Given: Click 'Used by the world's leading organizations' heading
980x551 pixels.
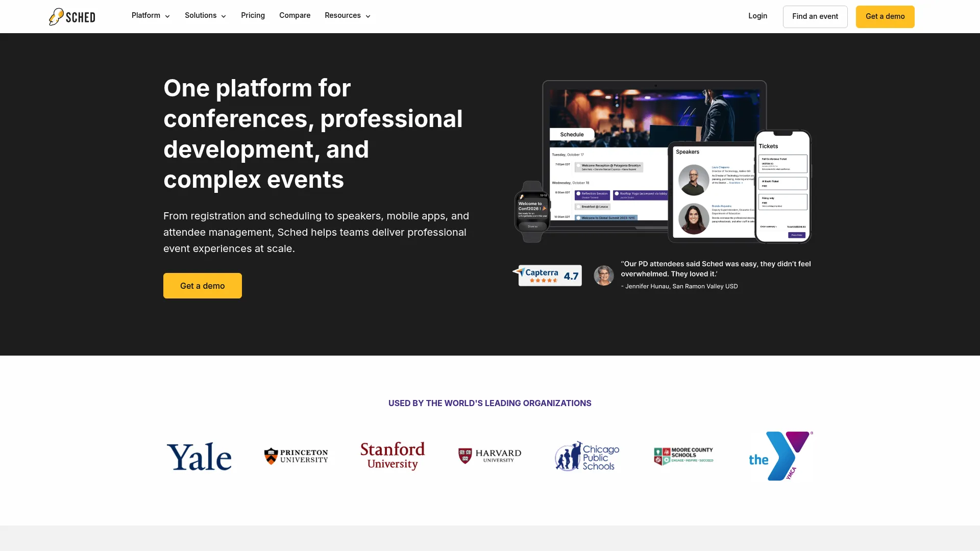Looking at the screenshot, I should click(x=490, y=403).
